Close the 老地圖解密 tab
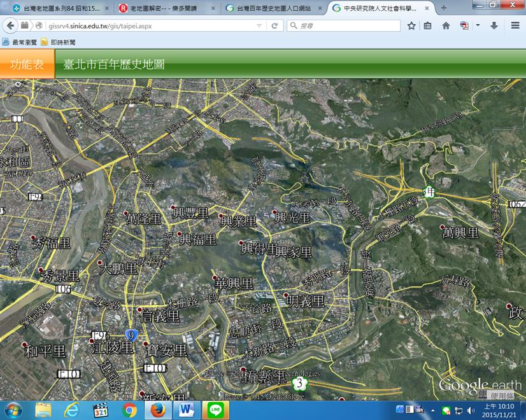526x420 pixels. pyautogui.click(x=213, y=8)
